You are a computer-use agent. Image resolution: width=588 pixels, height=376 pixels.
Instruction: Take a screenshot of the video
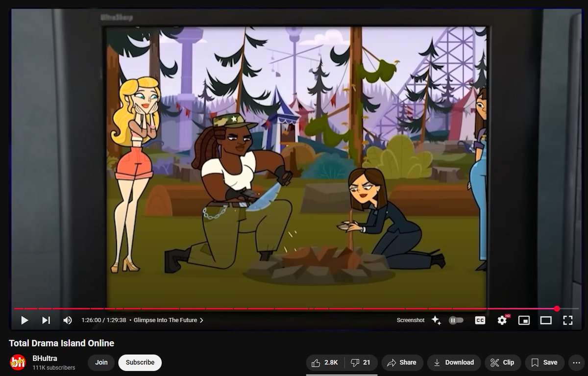[x=412, y=320]
